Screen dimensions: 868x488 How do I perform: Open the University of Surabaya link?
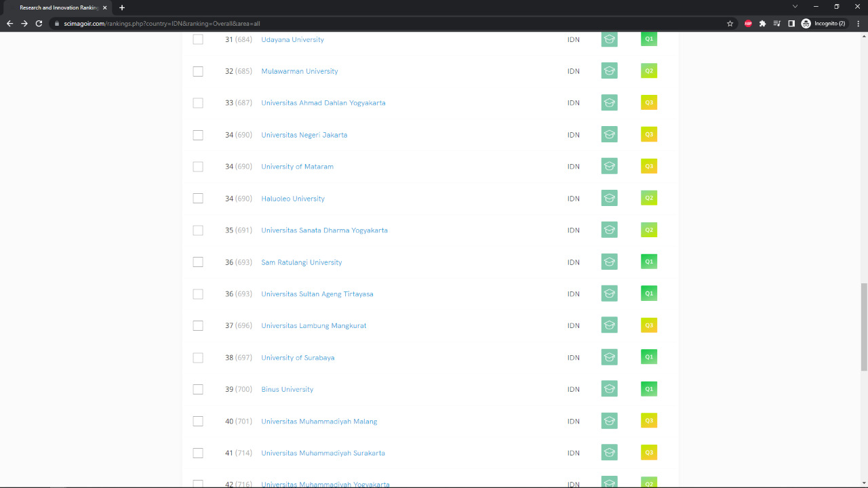click(x=298, y=358)
